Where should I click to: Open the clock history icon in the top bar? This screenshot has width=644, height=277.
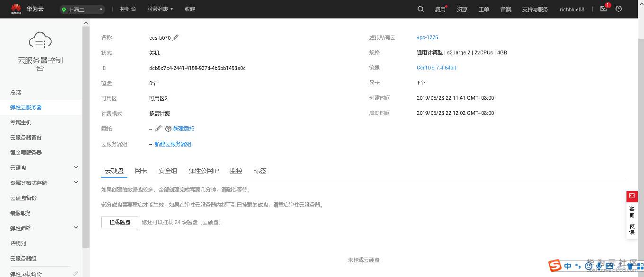pyautogui.click(x=618, y=9)
